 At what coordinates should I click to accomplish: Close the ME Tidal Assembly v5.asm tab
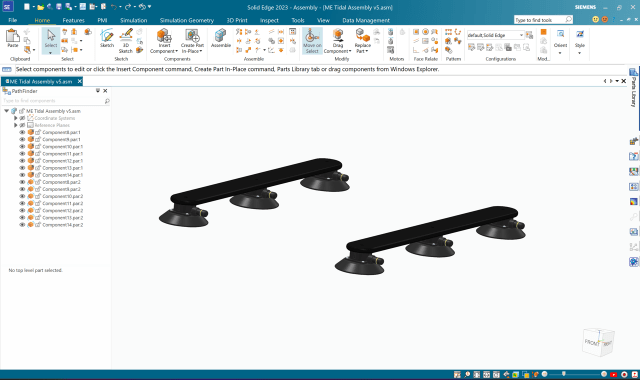pyautogui.click(x=80, y=82)
